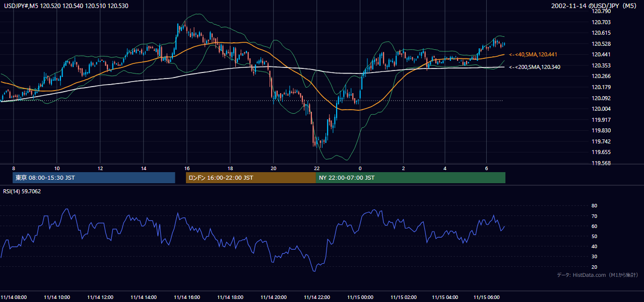Click the '11/14 20:00' bottom time label
644x302 pixels.
tap(274, 297)
